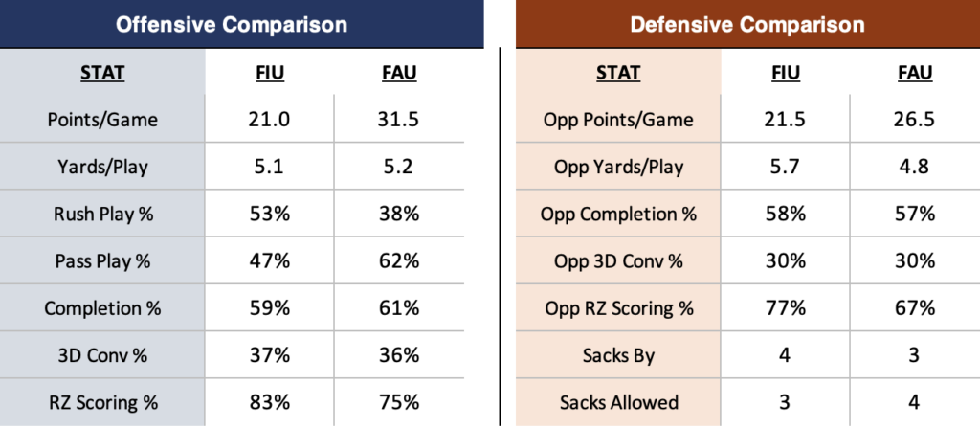The width and height of the screenshot is (980, 429).
Task: Click the Points/Game row label
Action: coord(101,120)
